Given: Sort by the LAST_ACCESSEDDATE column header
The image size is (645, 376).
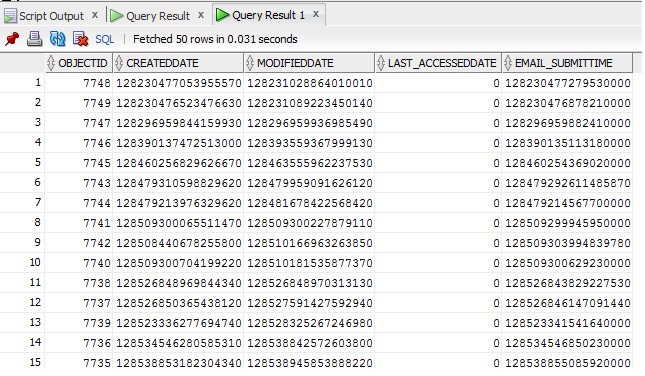Looking at the screenshot, I should (439, 63).
